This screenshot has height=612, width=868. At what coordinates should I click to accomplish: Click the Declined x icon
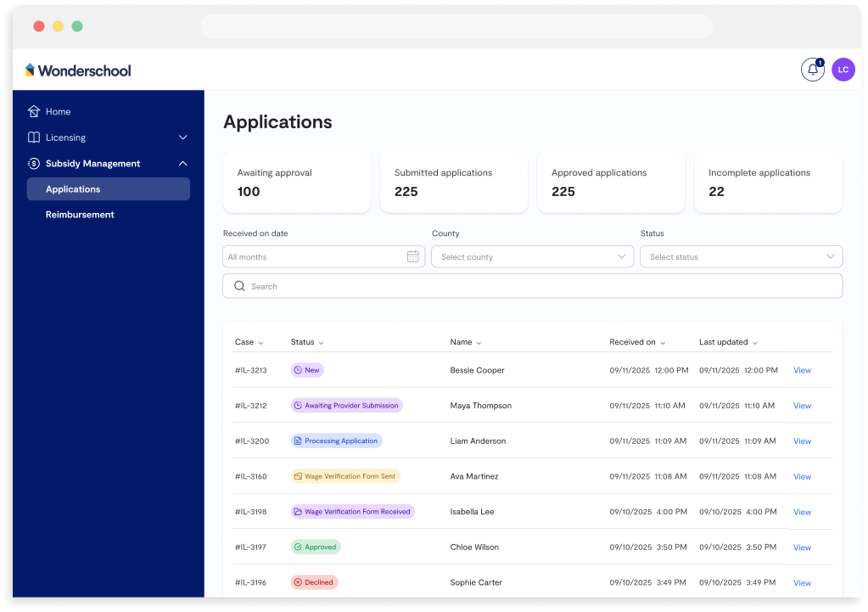(x=298, y=582)
